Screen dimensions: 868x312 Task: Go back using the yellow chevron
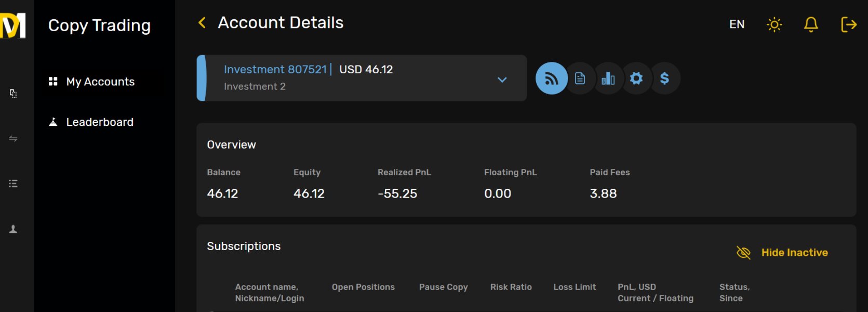202,23
